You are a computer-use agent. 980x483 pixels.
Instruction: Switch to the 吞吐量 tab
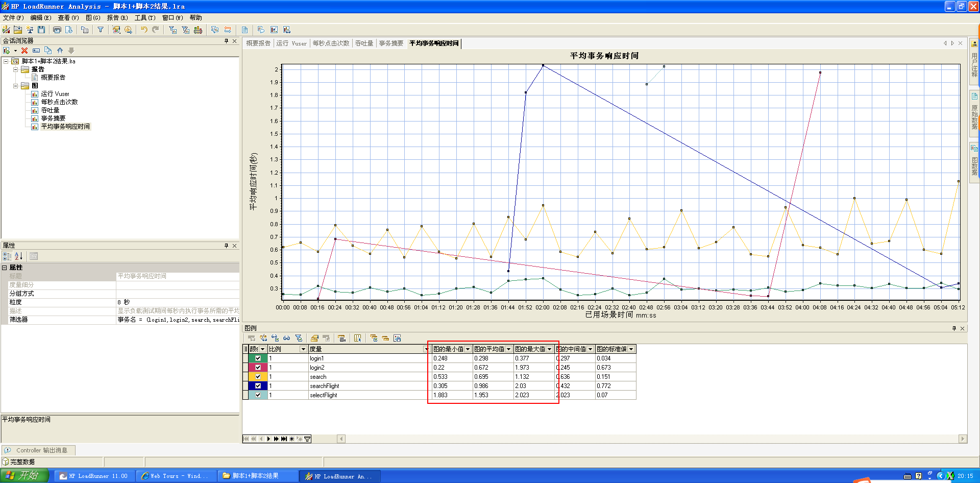pos(364,43)
